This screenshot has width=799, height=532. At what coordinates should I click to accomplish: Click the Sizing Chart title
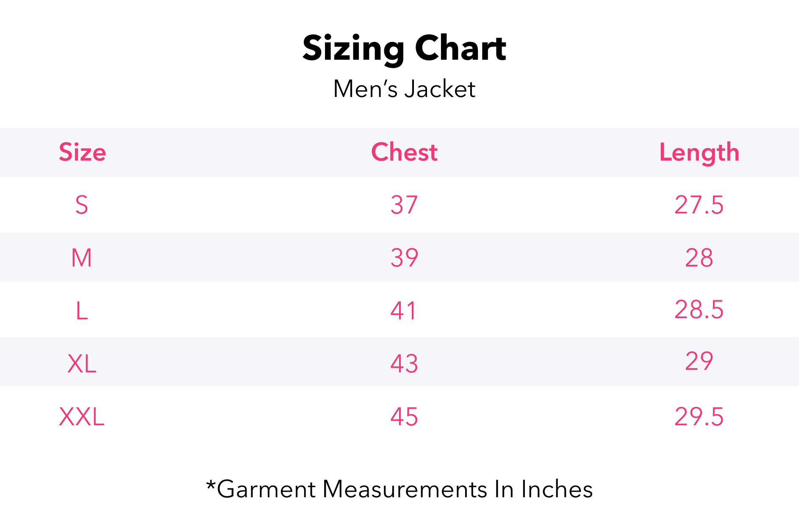pos(404,48)
